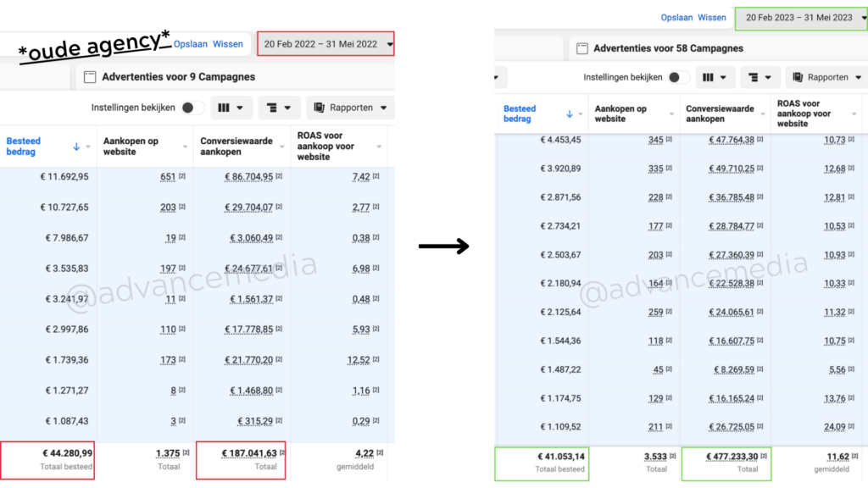Expand the Rapporten dropdown in the 9 Campagnes panel

coord(350,108)
